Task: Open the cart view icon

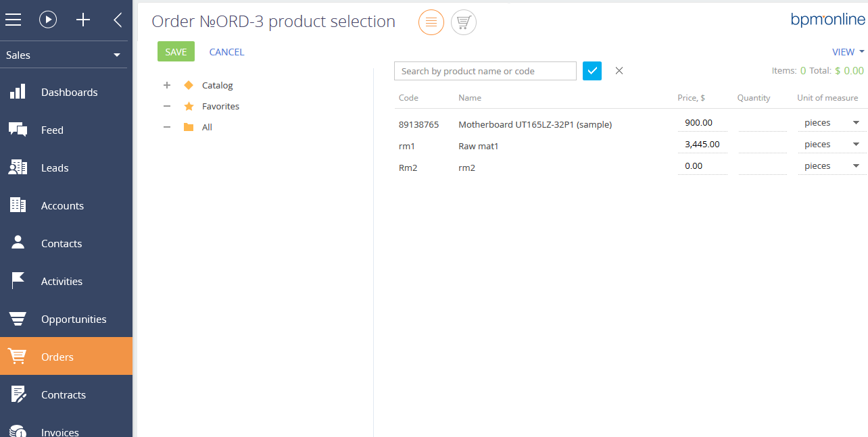Action: click(x=464, y=22)
